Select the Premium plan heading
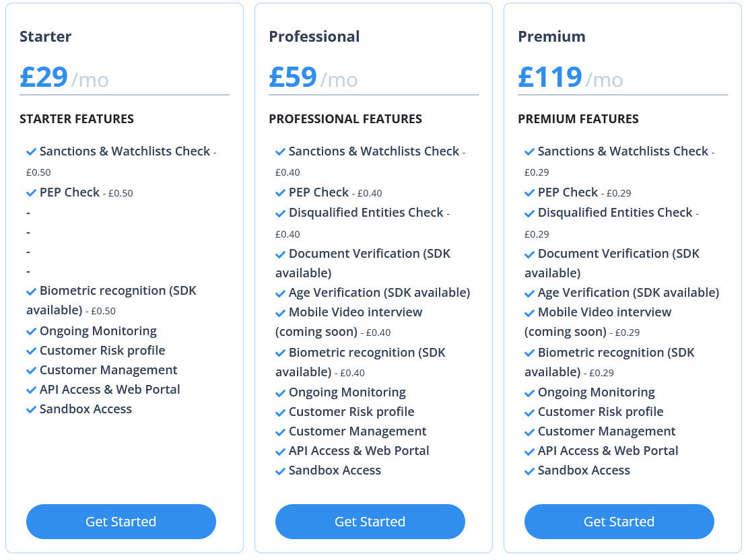 click(x=551, y=36)
